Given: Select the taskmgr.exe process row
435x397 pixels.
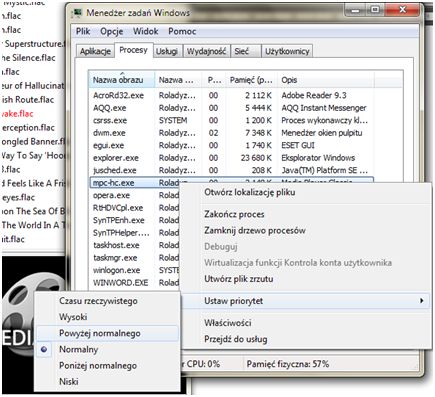Looking at the screenshot, I should pyautogui.click(x=134, y=258).
